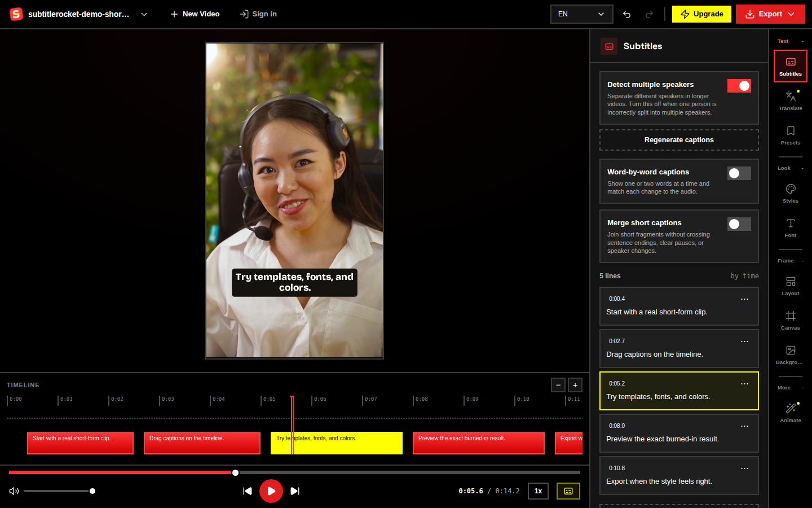Redo the last undone action
Image resolution: width=812 pixels, height=508 pixels.
(649, 14)
